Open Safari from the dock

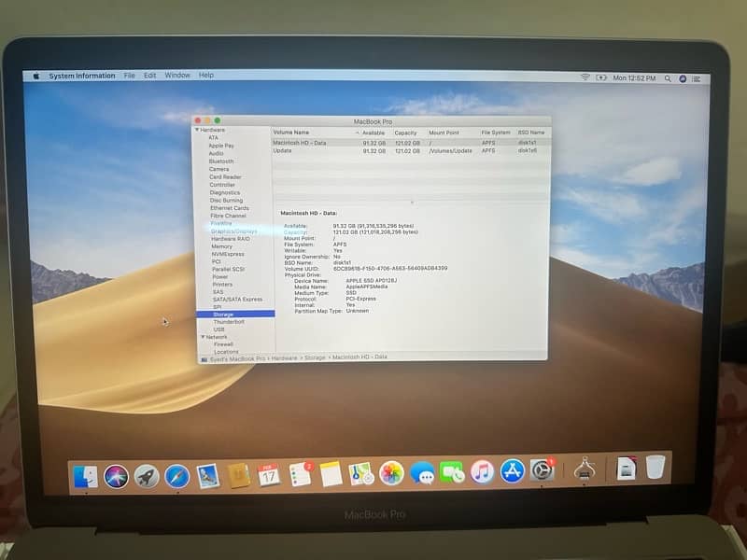coord(177,476)
